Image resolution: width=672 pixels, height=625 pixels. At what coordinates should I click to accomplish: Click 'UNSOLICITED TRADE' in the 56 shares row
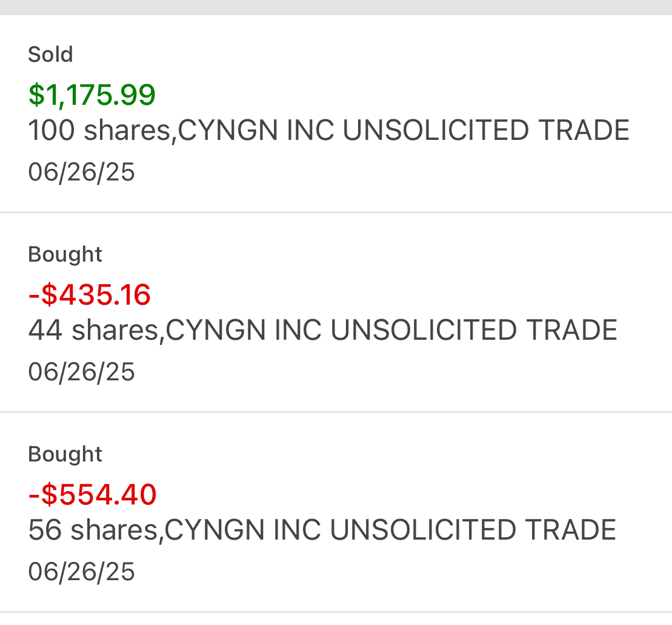point(473,531)
